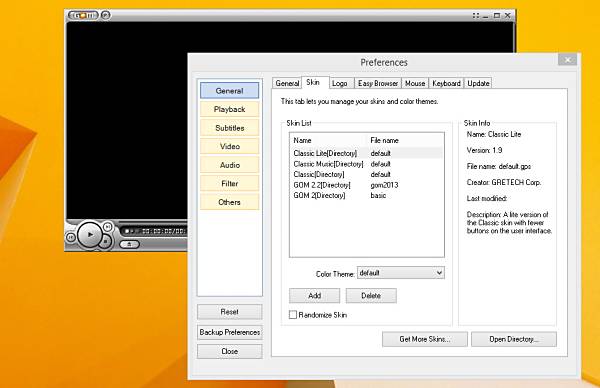Select the Classic Lite[Directory] skin row
Image resolution: width=600 pixels, height=388 pixels.
coord(367,153)
